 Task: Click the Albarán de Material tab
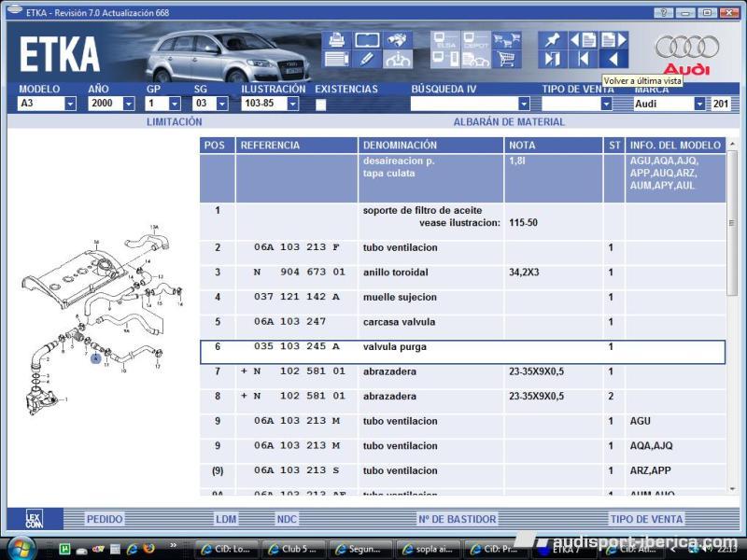[x=509, y=122]
